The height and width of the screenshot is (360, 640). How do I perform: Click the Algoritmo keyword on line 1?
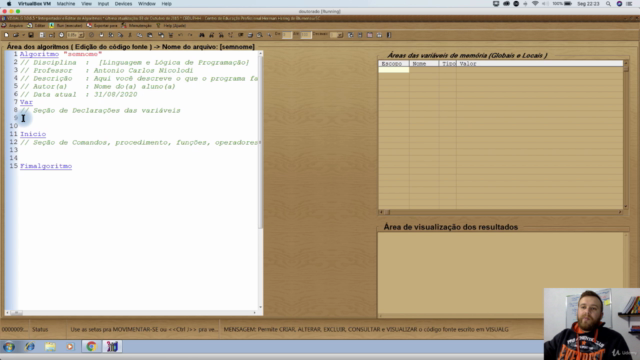pos(39,54)
